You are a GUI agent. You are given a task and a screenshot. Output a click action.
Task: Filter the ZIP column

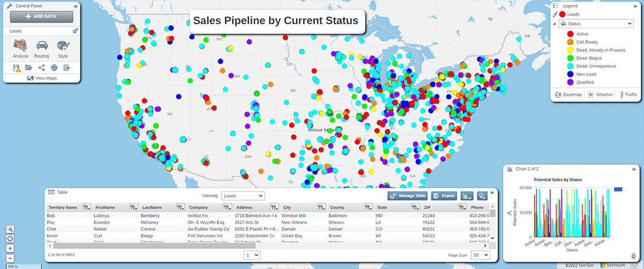(461, 208)
